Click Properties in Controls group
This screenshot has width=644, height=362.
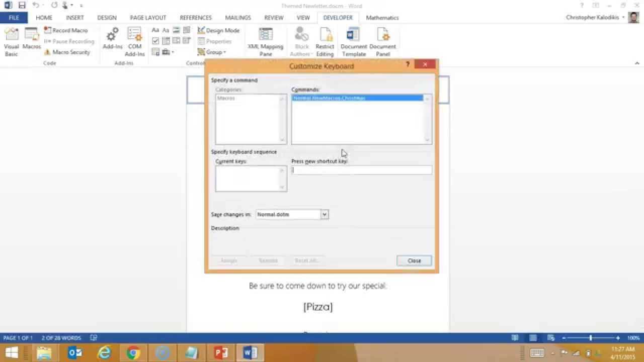(x=214, y=41)
